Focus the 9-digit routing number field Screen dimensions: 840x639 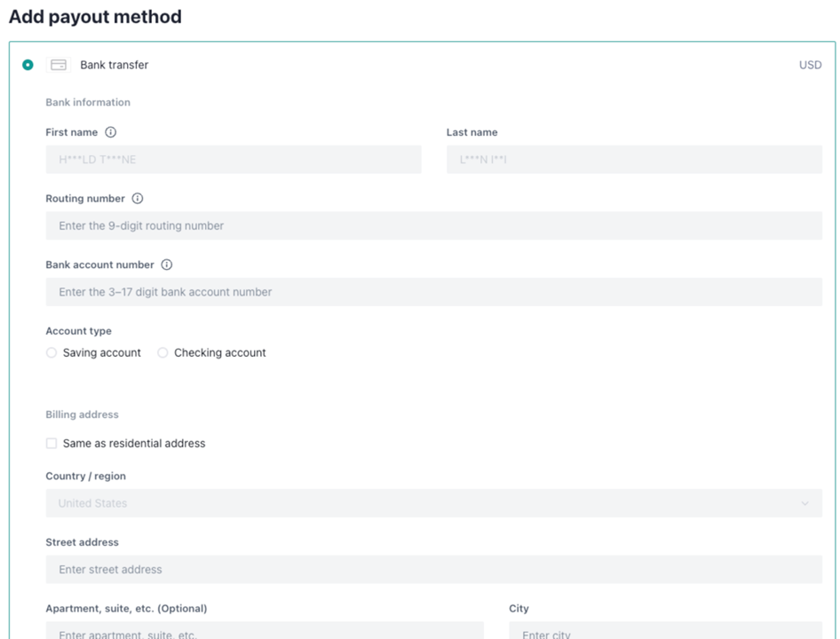[x=433, y=225]
